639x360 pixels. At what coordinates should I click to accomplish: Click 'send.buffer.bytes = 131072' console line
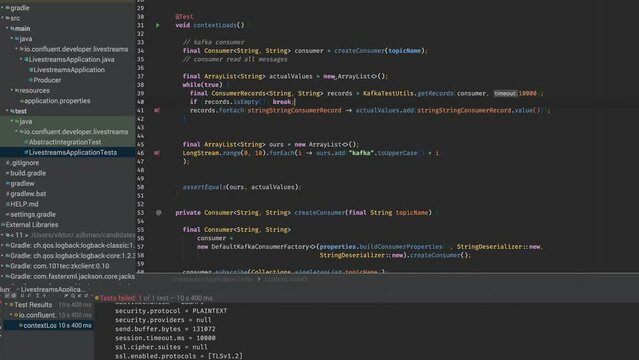tap(165, 329)
